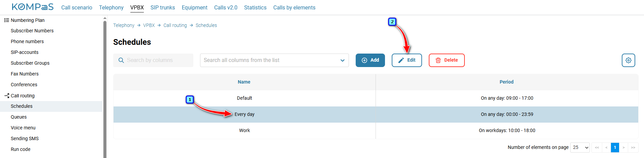644x158 pixels.
Task: Open Voice menu in sidebar
Action: click(x=23, y=128)
